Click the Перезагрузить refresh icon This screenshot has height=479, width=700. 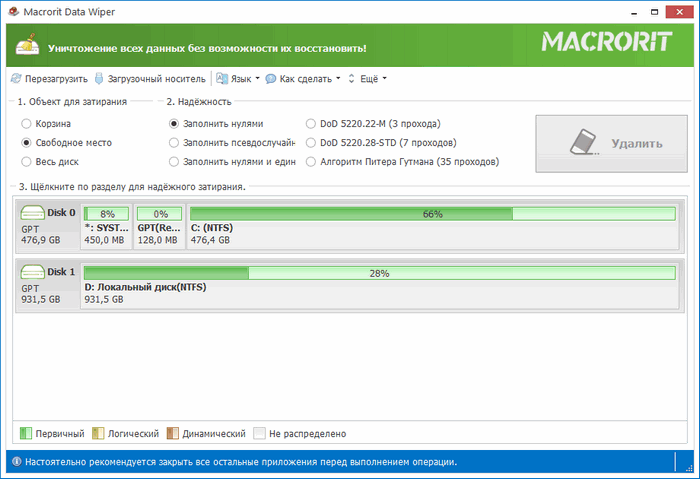pos(16,79)
